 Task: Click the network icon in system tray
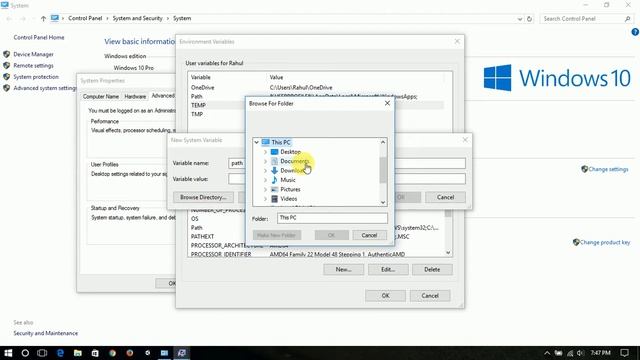[x=570, y=353]
